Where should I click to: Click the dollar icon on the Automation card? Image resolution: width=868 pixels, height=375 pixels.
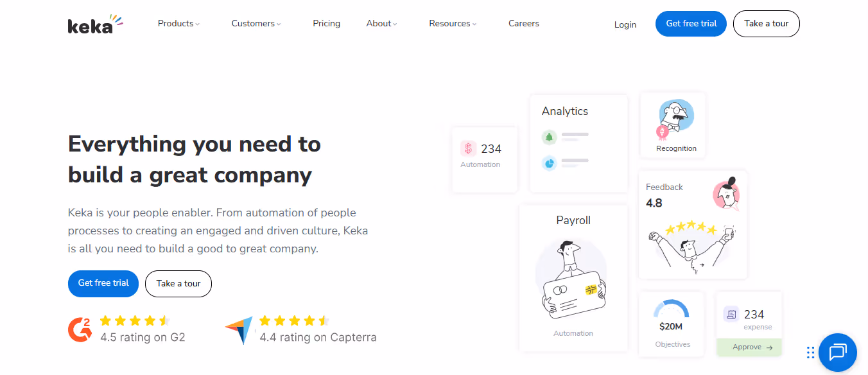[468, 149]
